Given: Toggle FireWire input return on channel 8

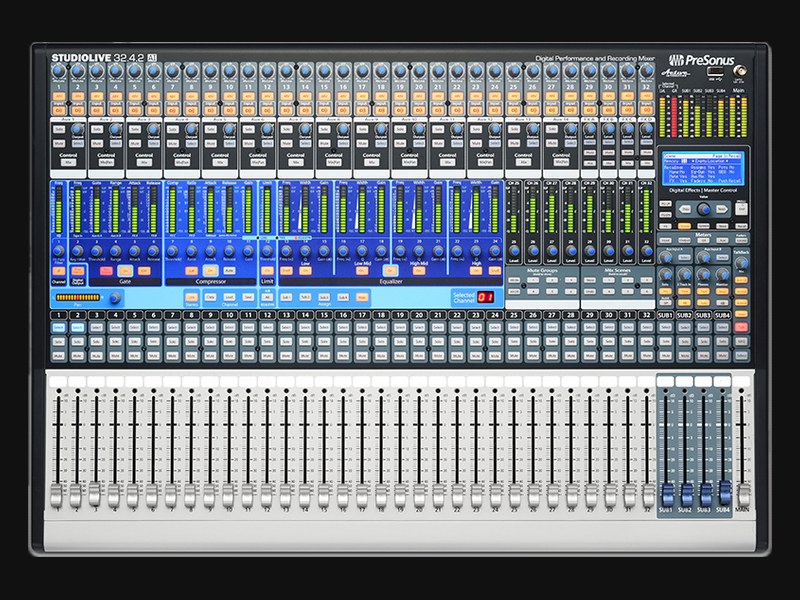Looking at the screenshot, I should point(191,110).
